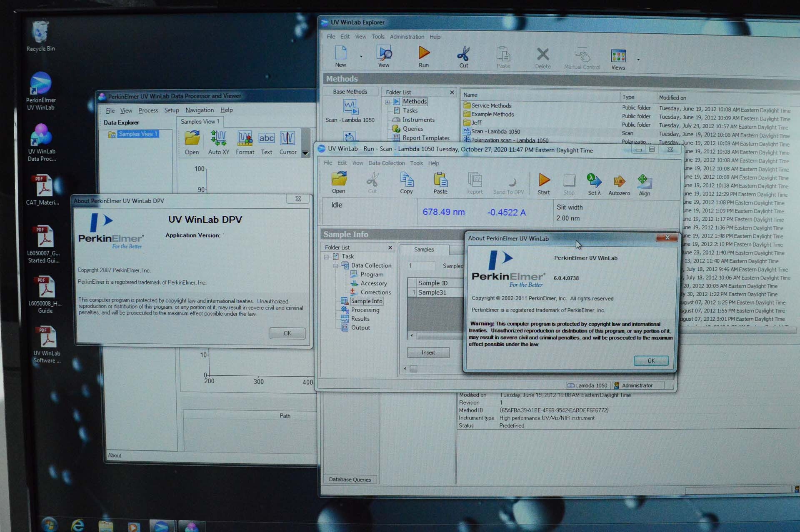Viewport: 800px width, 532px height.
Task: Click OK in the About PerkinElmer UV WinLab dialog
Action: coord(651,361)
